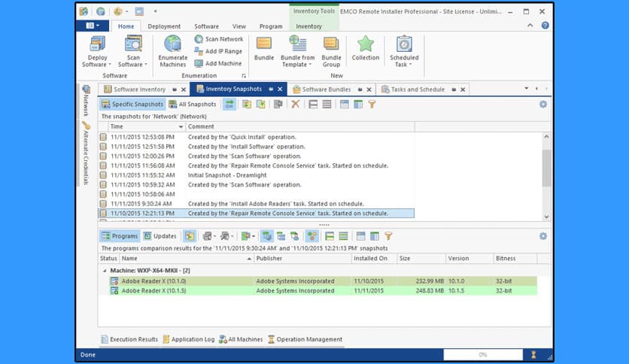The image size is (629, 364).
Task: Open the export dropdown in programs toolbar
Action: pyautogui.click(x=248, y=236)
